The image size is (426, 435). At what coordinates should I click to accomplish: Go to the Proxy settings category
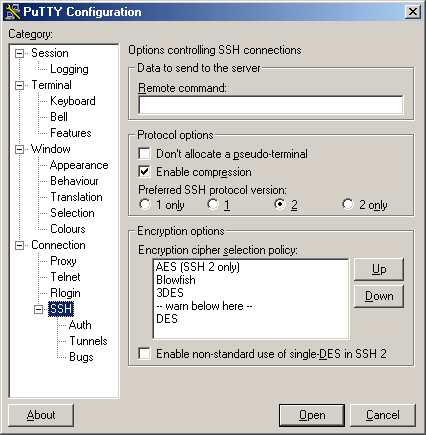(63, 261)
